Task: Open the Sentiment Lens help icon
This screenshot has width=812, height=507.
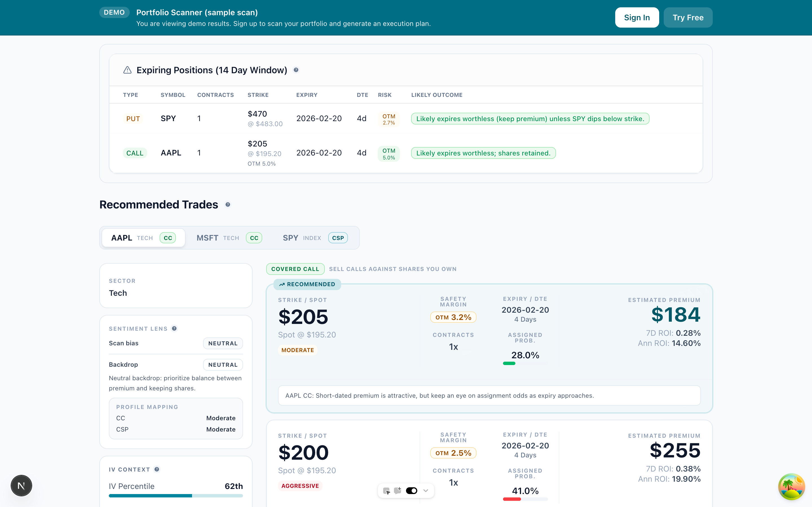Action: [174, 329]
